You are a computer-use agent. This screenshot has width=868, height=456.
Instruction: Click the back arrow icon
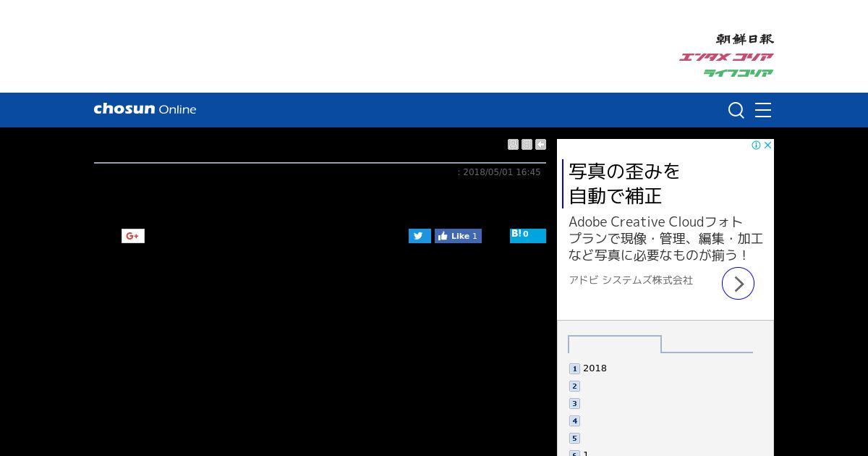click(x=540, y=145)
